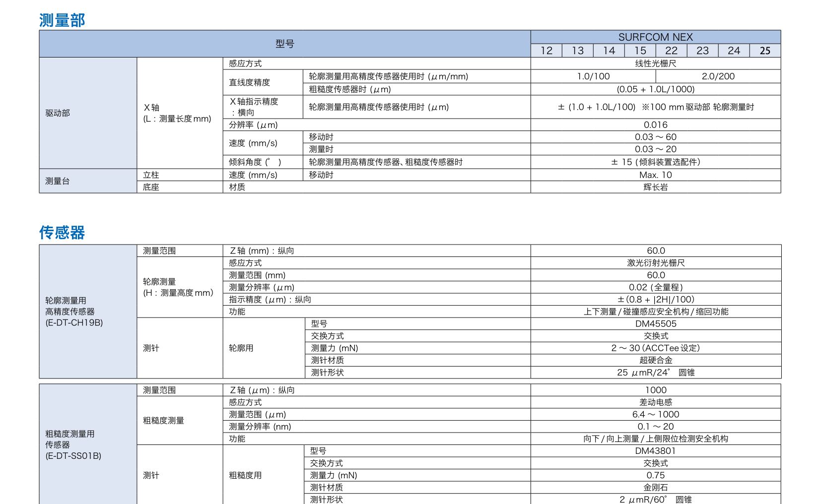Click the DM45505 stylus model value
The image size is (820, 504).
pyautogui.click(x=656, y=324)
